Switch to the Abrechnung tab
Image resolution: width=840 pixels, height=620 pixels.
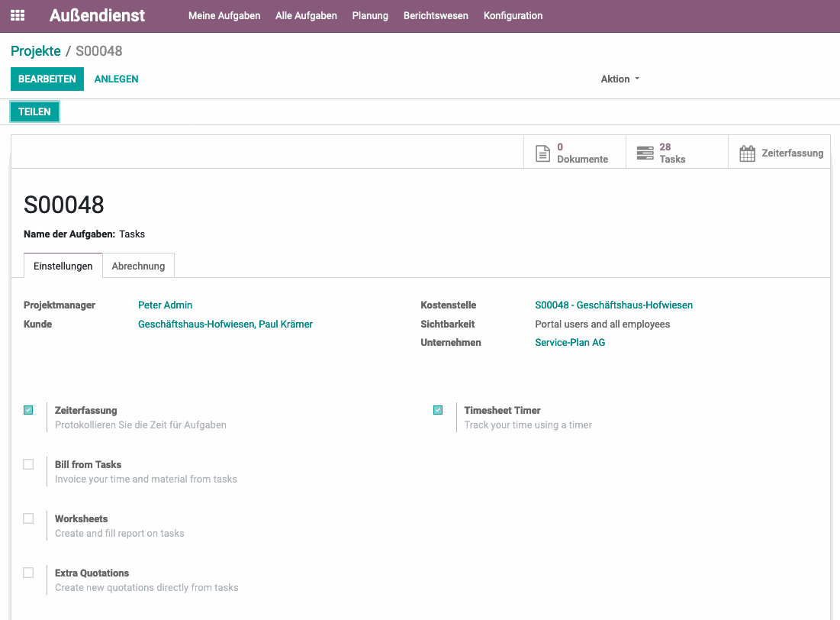coord(138,266)
